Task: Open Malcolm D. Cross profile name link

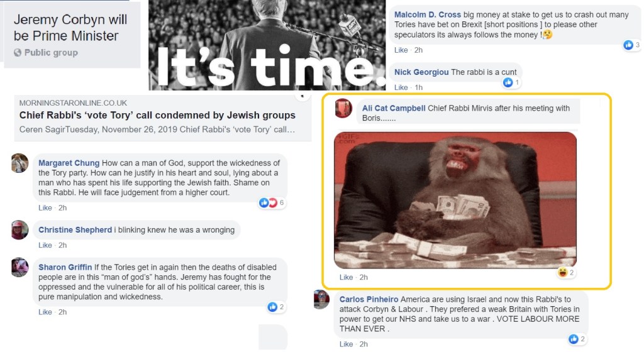Action: [x=428, y=14]
